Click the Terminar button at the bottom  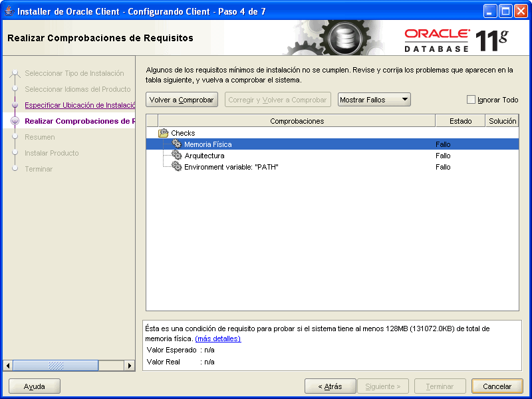(440, 386)
